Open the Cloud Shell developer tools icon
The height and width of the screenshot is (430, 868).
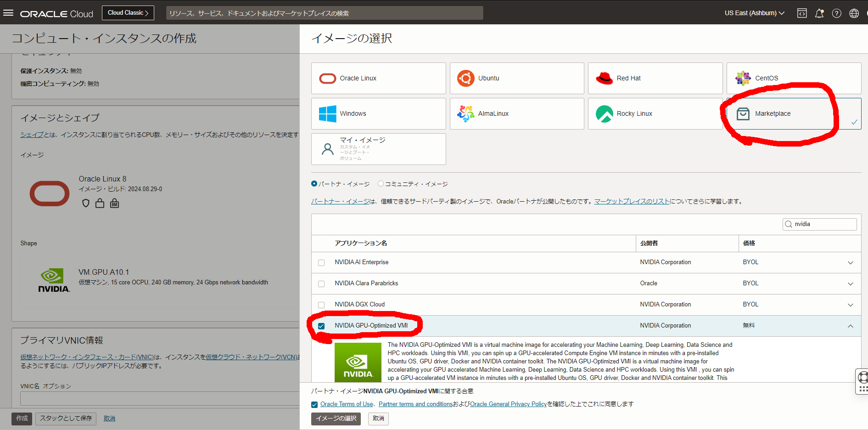802,13
